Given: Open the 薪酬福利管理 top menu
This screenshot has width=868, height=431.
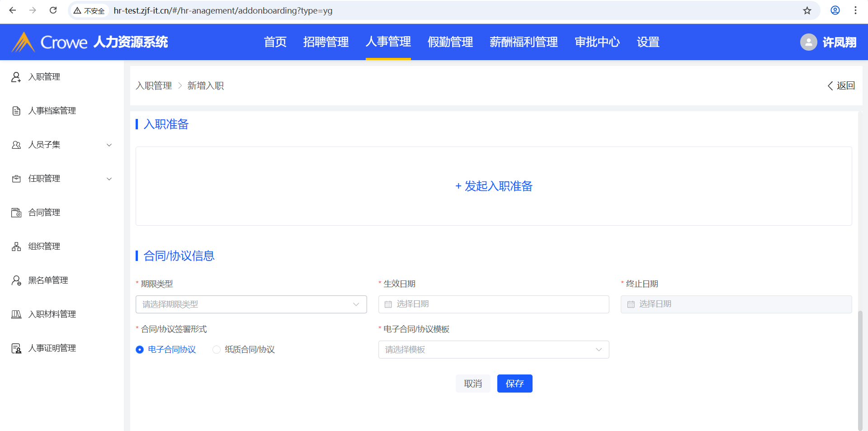Looking at the screenshot, I should pos(524,42).
